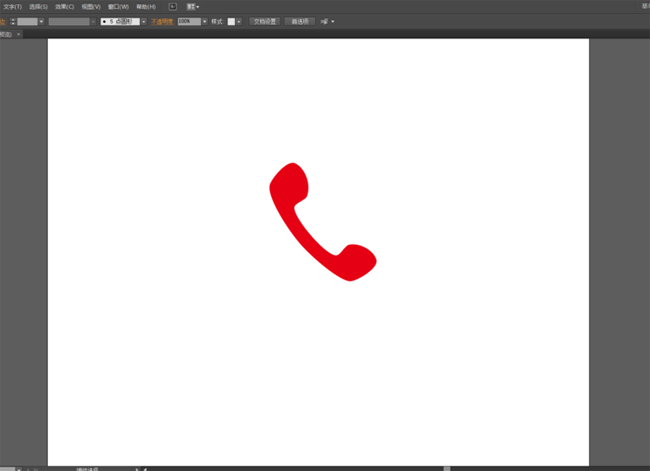Click the 100% opacity field
The image size is (650, 471).
tap(189, 22)
